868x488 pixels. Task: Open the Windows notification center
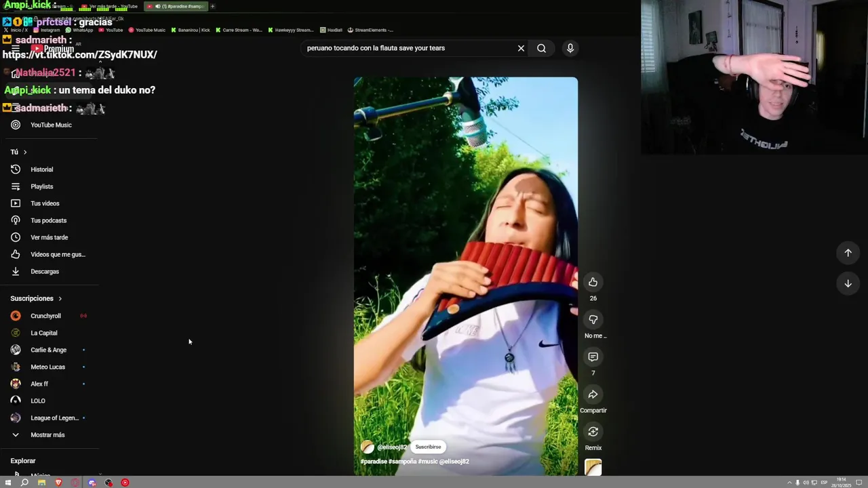859,483
